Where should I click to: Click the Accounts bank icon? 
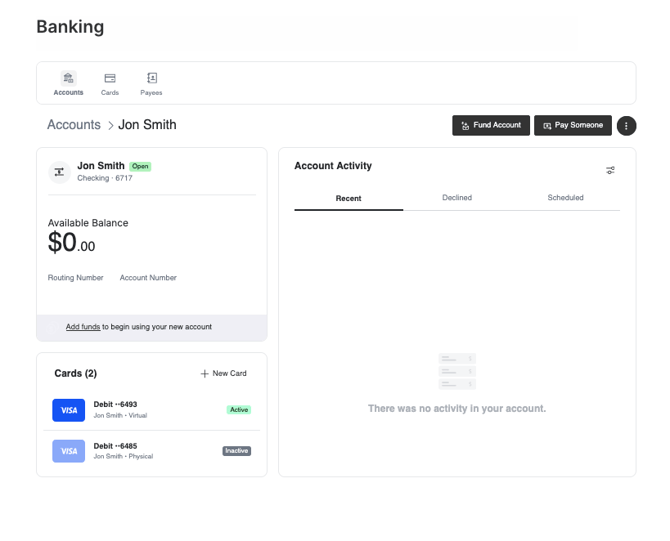point(68,78)
